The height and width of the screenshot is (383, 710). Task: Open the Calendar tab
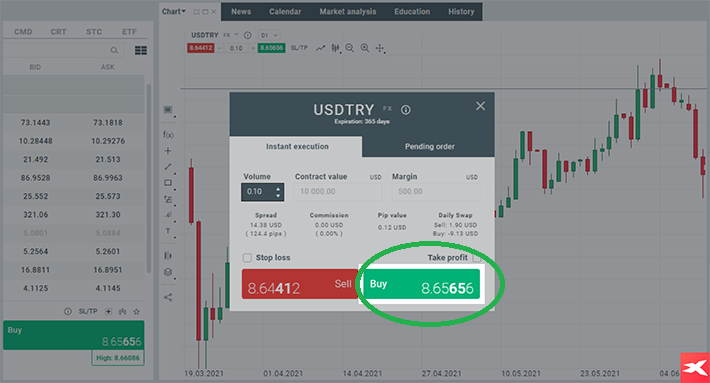click(285, 12)
